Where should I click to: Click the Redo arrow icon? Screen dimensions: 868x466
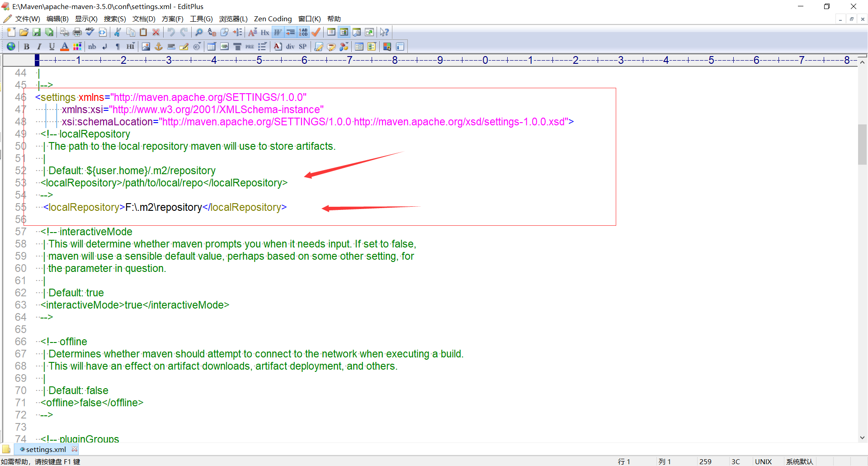click(x=184, y=32)
